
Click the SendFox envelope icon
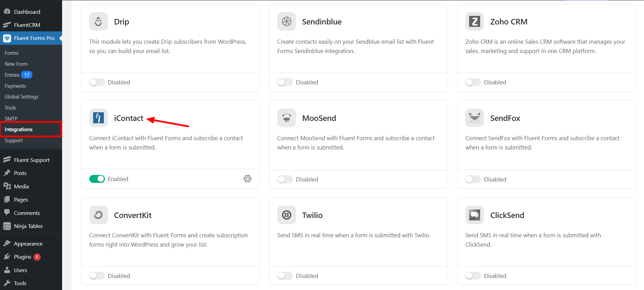pos(474,118)
